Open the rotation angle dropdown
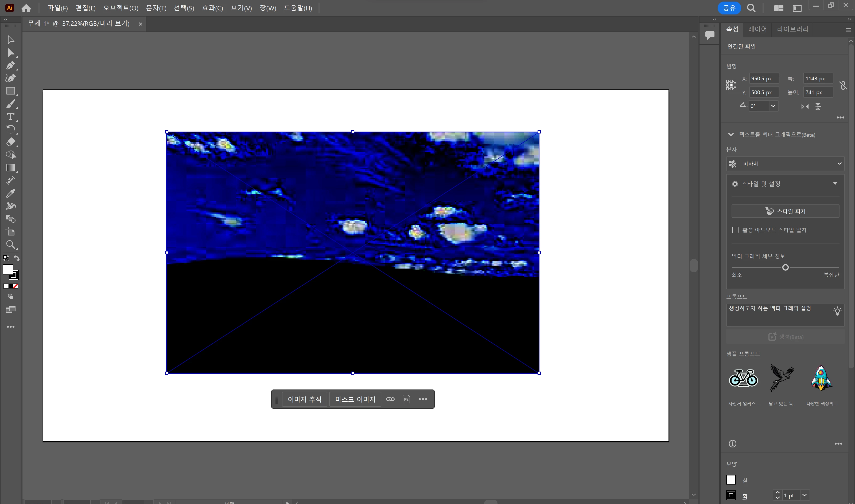 pyautogui.click(x=773, y=106)
